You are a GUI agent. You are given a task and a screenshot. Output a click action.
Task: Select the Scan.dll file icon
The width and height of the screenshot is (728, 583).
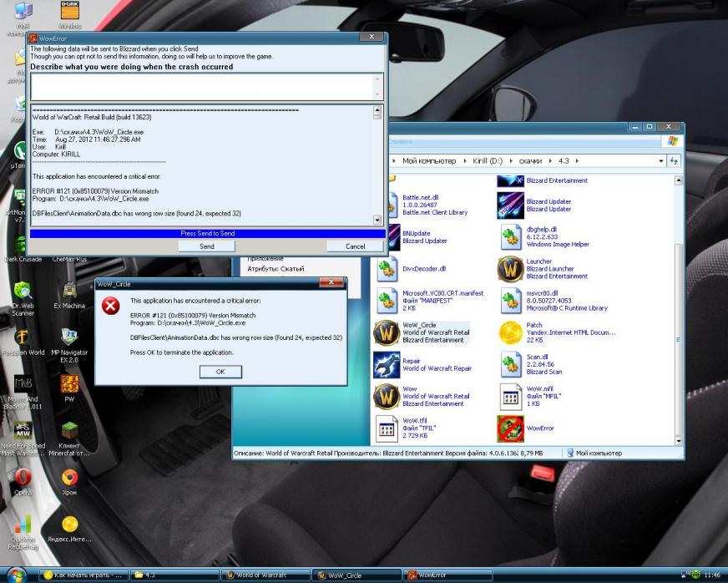click(x=510, y=364)
